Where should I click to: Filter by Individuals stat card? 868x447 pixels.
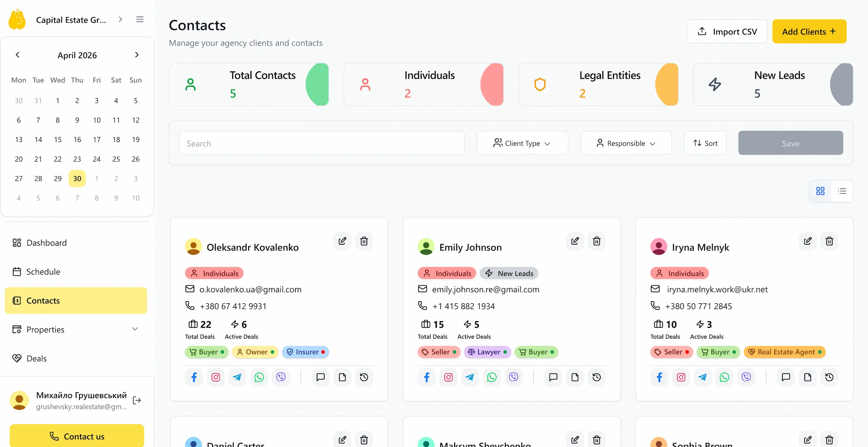424,84
